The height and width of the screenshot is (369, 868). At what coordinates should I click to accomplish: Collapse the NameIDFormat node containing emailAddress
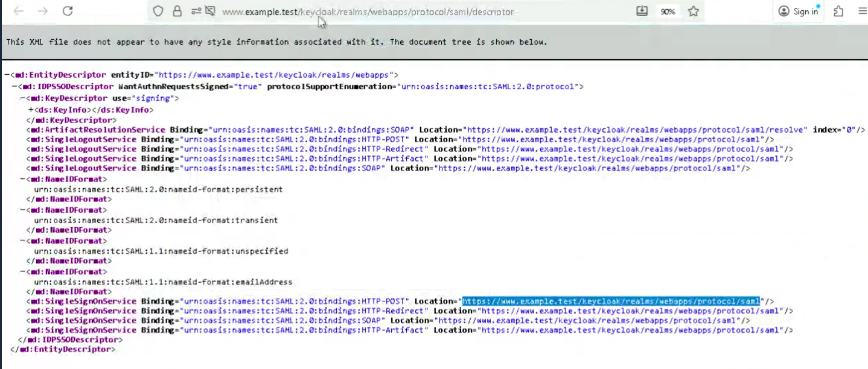point(22,271)
